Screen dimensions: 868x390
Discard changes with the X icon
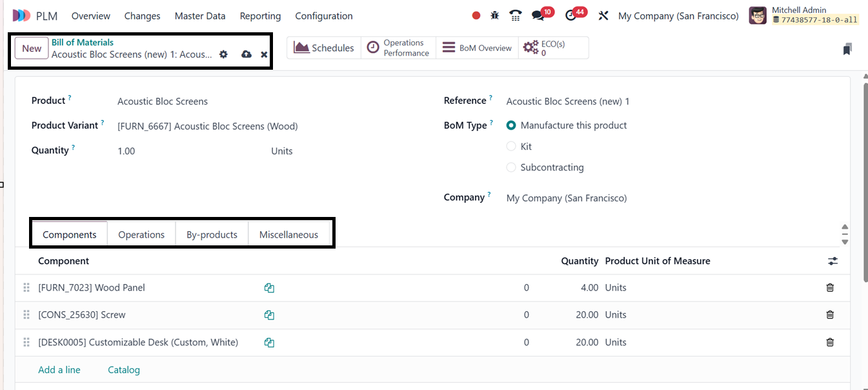click(264, 54)
